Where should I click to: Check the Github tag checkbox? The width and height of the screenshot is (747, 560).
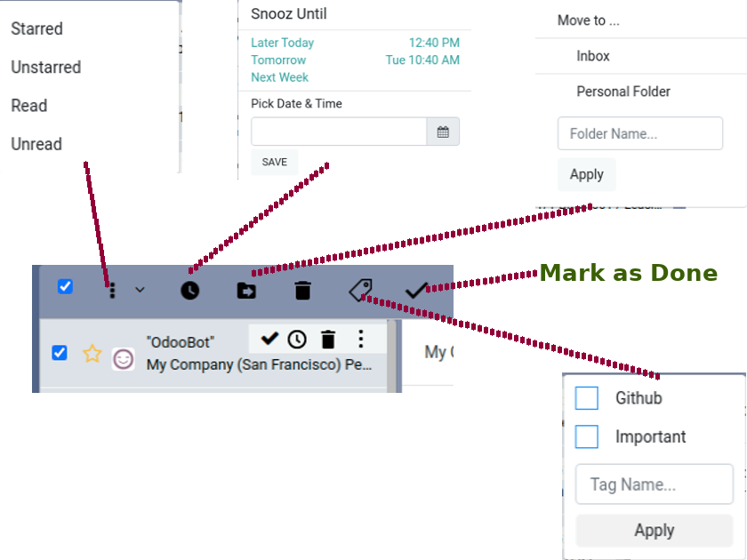click(x=587, y=398)
